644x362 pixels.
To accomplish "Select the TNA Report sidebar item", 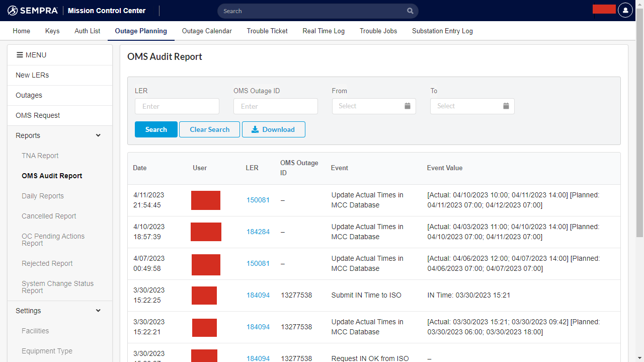I will tap(40, 156).
